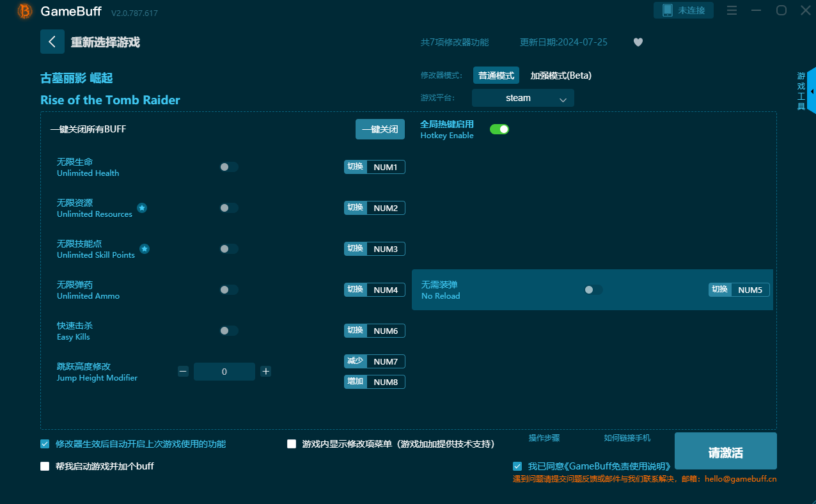The image size is (816, 504).
Task: Click the star badge beside Unlimited Resources
Action: click(142, 208)
